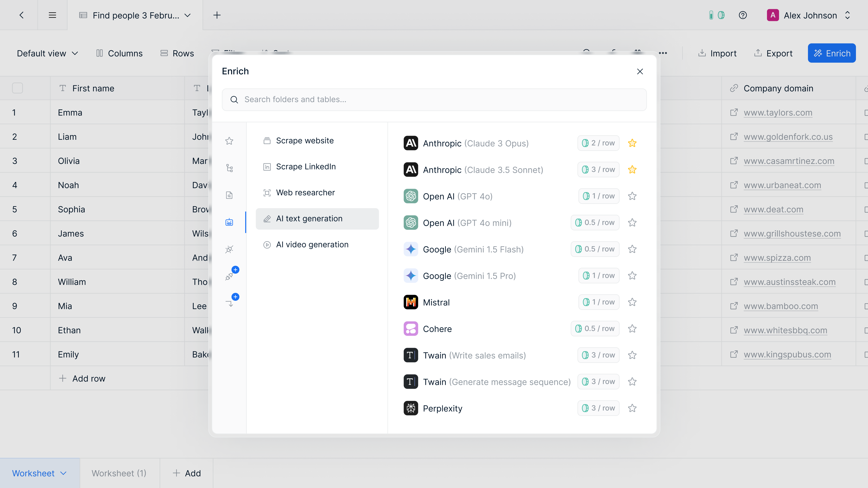Check the select-all rows checkbox
Image resolution: width=868 pixels, height=488 pixels.
pos(18,88)
